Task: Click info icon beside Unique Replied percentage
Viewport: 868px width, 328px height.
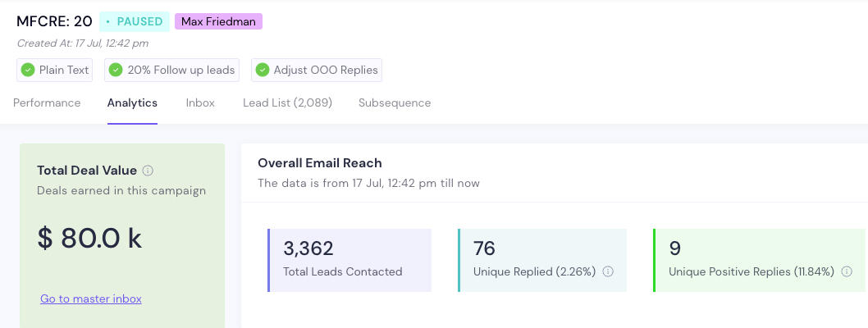Action: pyautogui.click(x=608, y=271)
